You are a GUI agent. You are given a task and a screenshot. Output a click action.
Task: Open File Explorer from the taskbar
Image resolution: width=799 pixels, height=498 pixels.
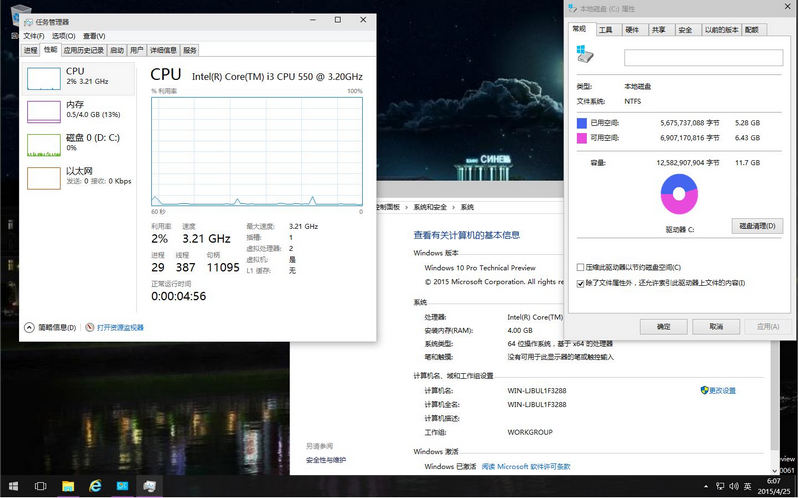[68, 486]
